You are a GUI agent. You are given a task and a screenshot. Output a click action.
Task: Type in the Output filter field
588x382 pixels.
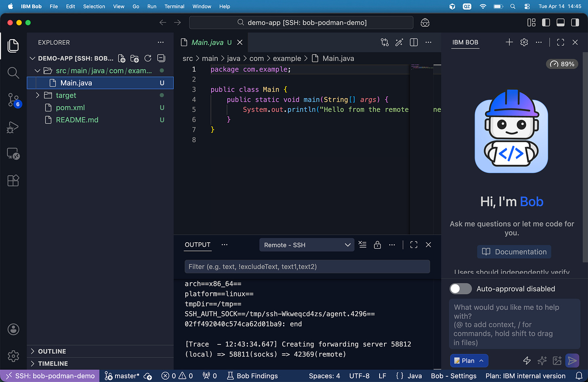point(307,267)
